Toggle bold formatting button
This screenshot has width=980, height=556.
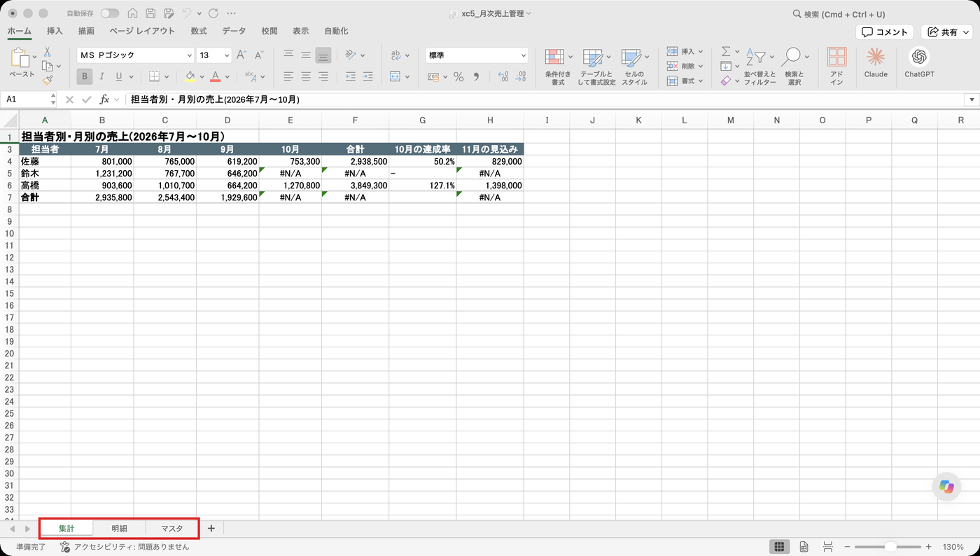click(x=85, y=76)
